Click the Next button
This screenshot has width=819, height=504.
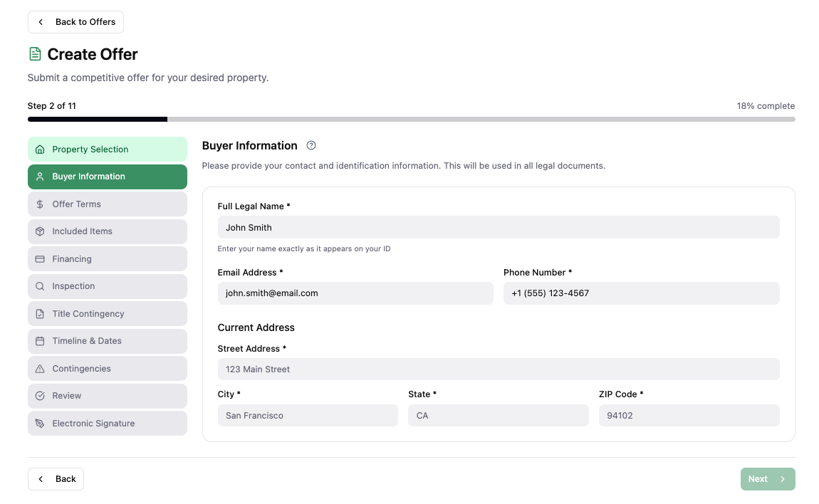767,479
